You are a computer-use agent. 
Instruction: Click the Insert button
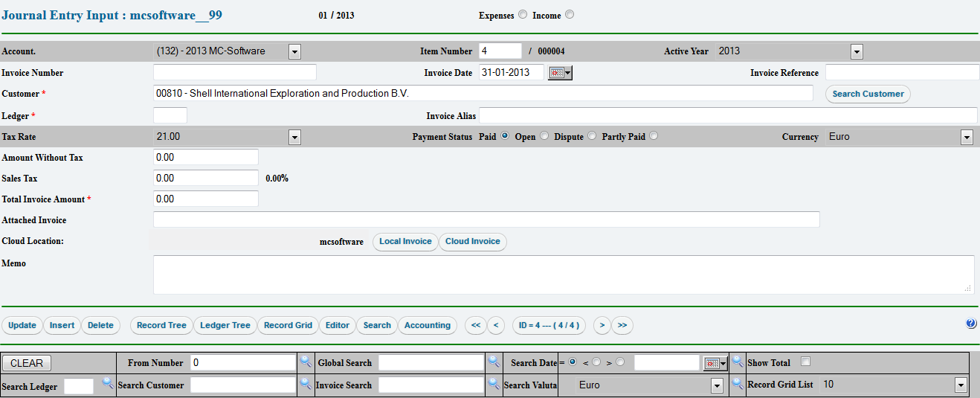[x=62, y=325]
